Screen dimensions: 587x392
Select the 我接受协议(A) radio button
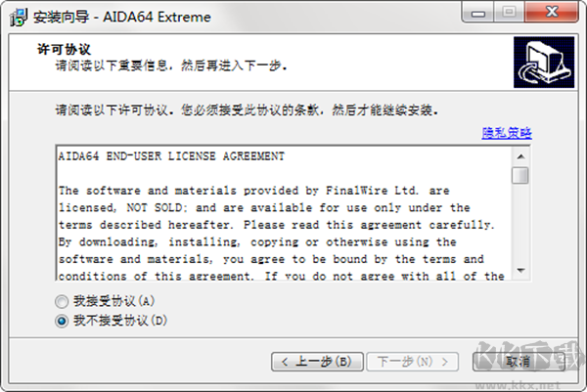pos(63,302)
